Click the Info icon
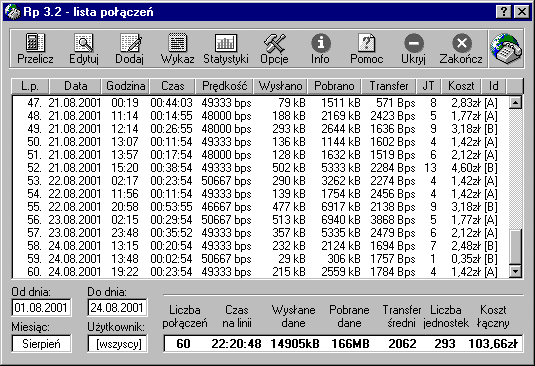The width and height of the screenshot is (535, 366). pyautogui.click(x=320, y=48)
